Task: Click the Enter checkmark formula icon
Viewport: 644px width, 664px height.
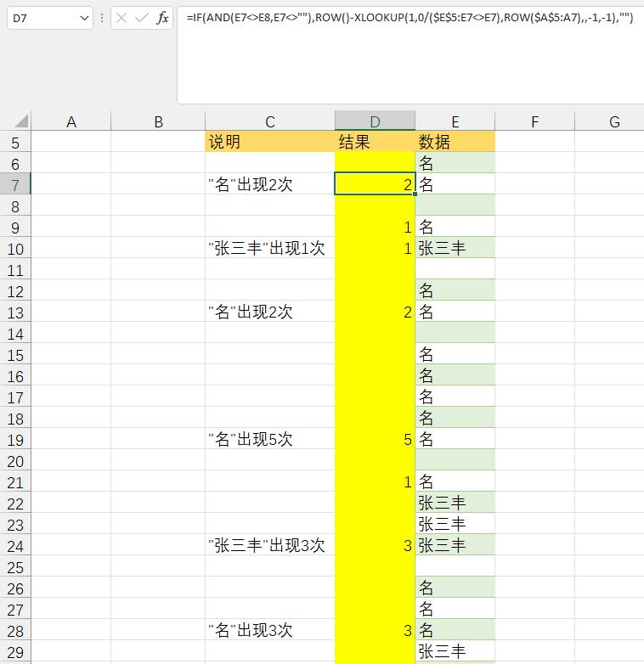Action: pos(142,18)
